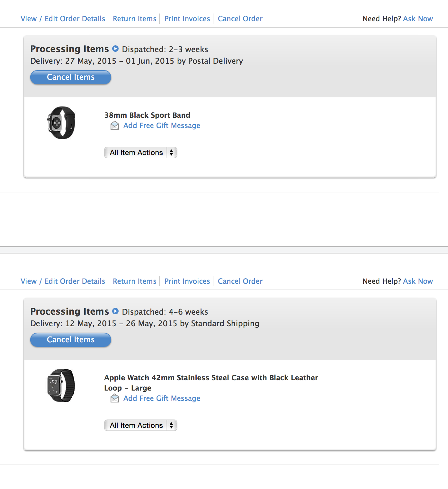Click Cancel Items button for Apple Watch order

pyautogui.click(x=71, y=340)
